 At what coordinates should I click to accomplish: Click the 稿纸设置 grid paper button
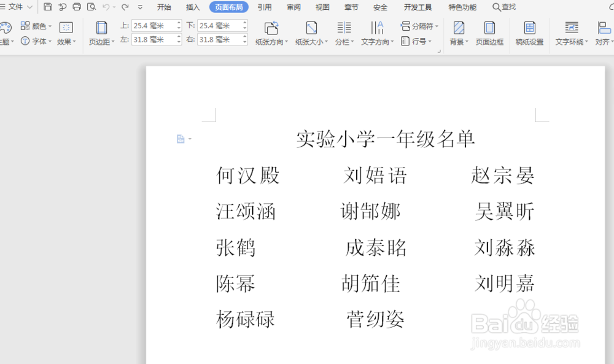coord(529,33)
